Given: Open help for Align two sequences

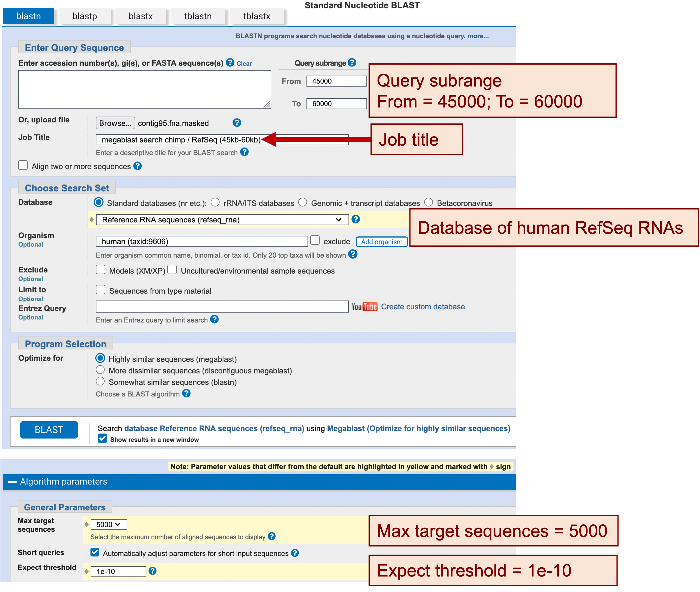Looking at the screenshot, I should (138, 165).
